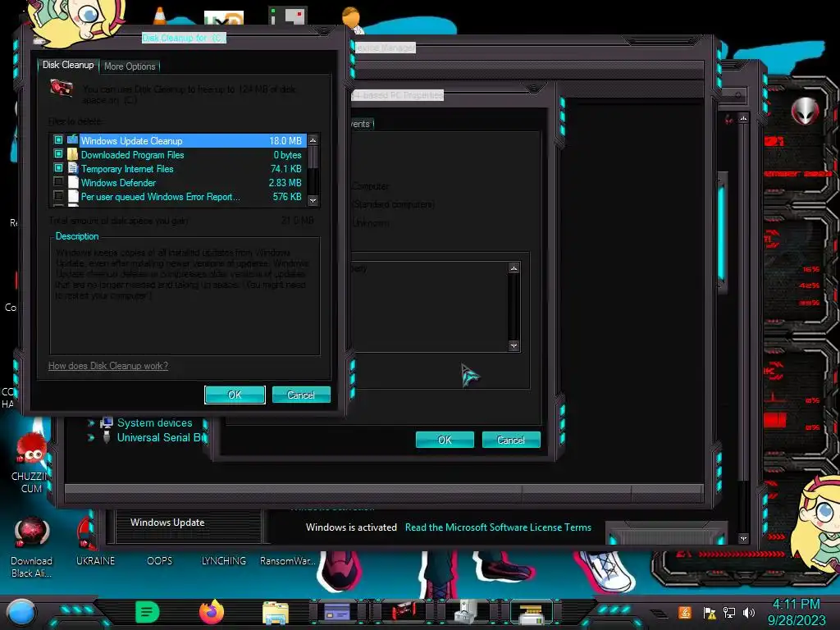Click OK in the PC Properties dialog
The image size is (840, 630).
click(445, 440)
